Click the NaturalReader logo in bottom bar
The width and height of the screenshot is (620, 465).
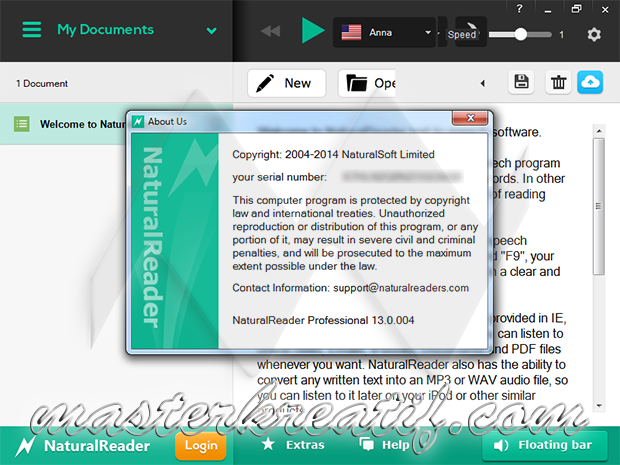click(82, 446)
